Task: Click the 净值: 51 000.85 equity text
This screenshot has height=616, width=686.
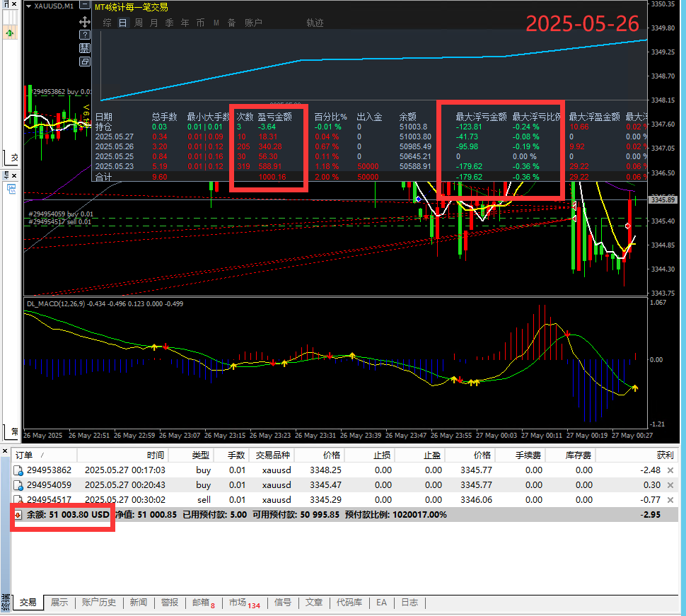Action: pyautogui.click(x=146, y=515)
